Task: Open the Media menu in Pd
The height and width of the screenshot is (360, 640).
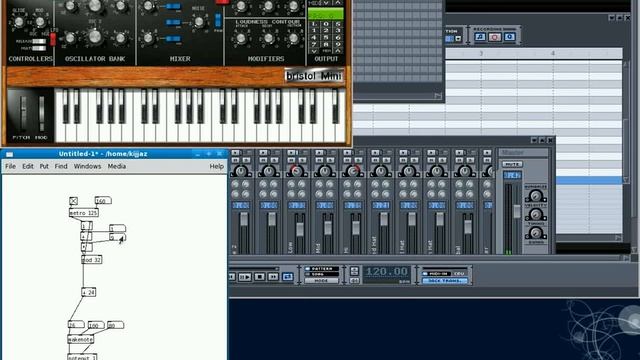Action: tap(117, 166)
